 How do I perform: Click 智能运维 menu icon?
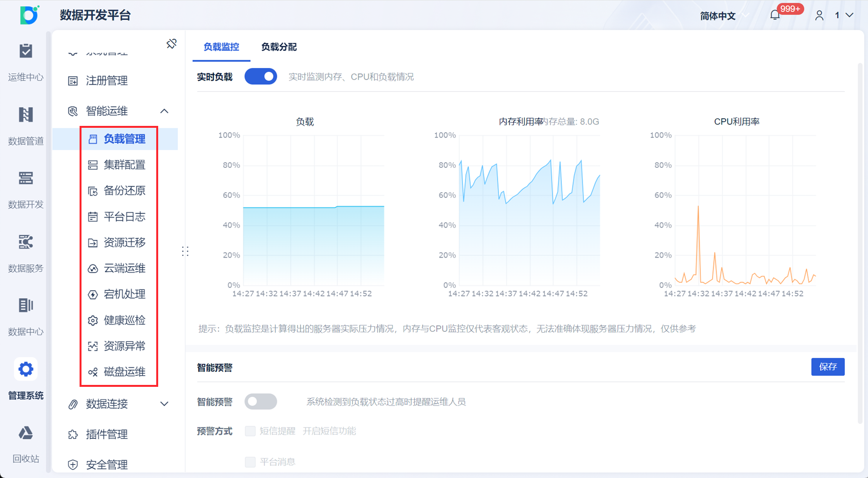pos(73,111)
